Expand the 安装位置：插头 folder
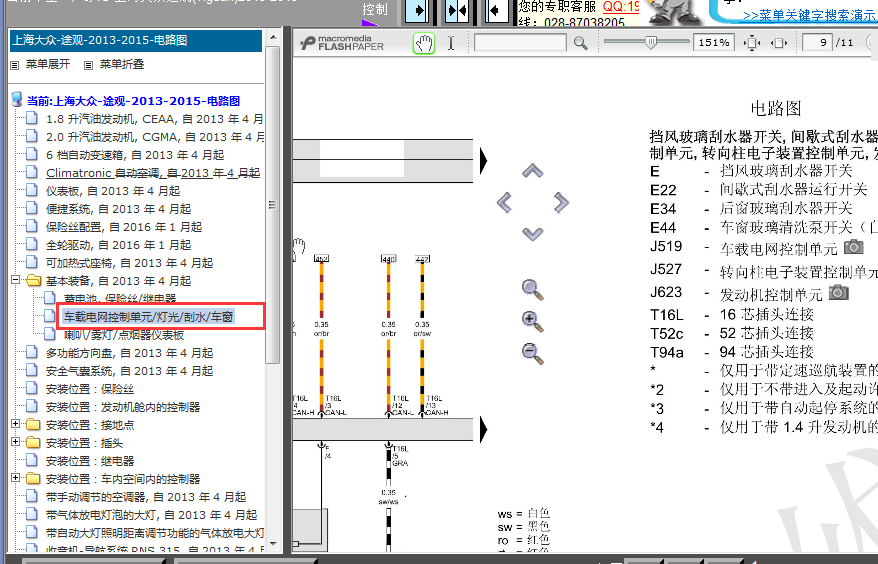The width and height of the screenshot is (878, 564). coord(16,442)
